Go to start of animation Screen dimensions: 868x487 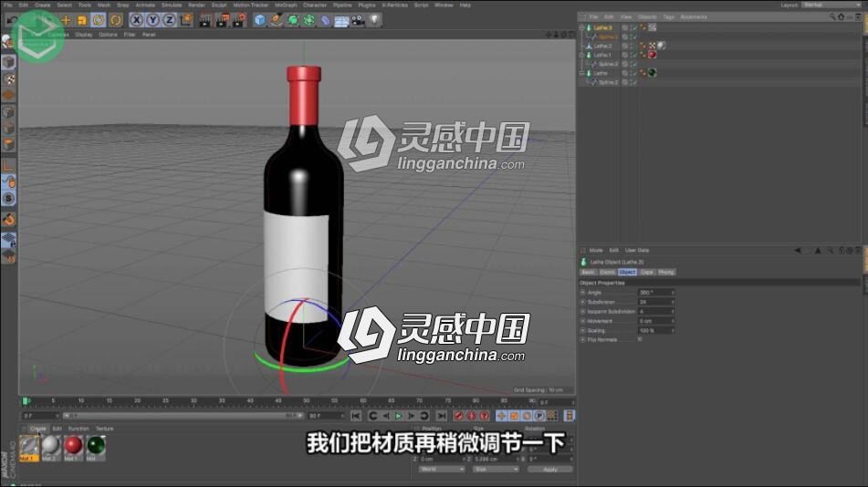coord(356,416)
